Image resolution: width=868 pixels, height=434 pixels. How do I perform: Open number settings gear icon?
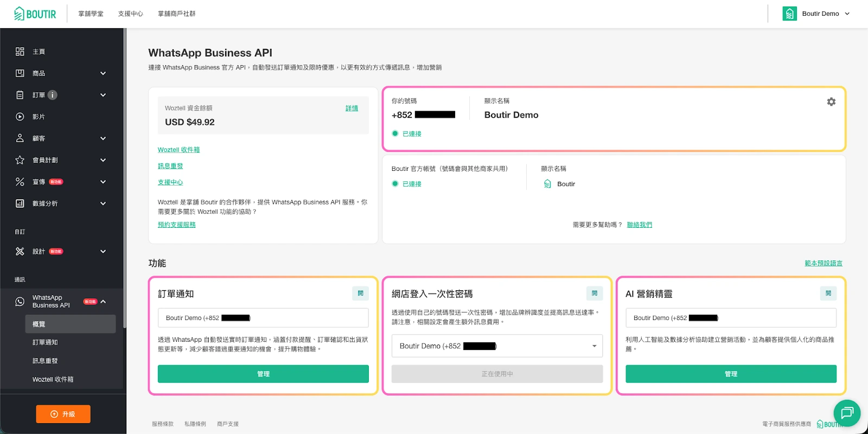[x=831, y=101]
